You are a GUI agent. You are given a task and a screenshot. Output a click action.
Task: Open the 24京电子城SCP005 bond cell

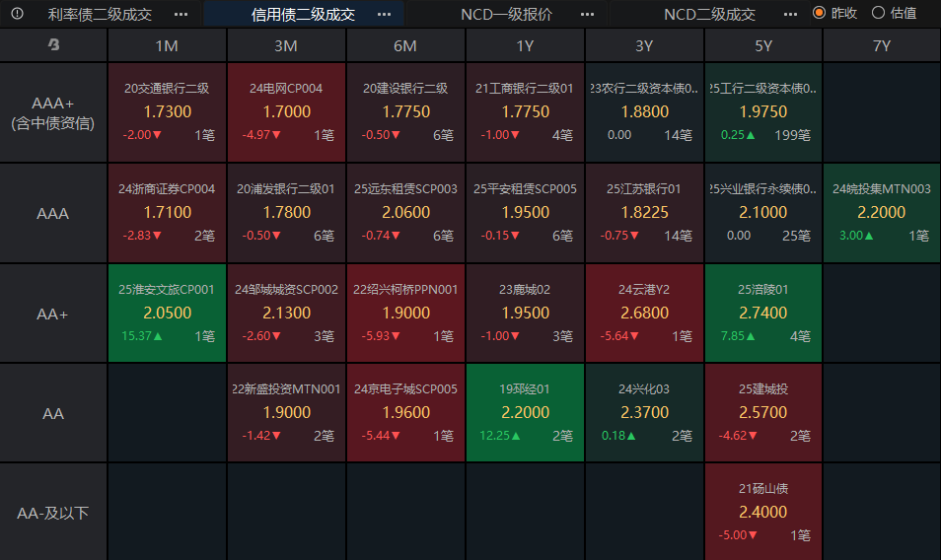(x=405, y=412)
